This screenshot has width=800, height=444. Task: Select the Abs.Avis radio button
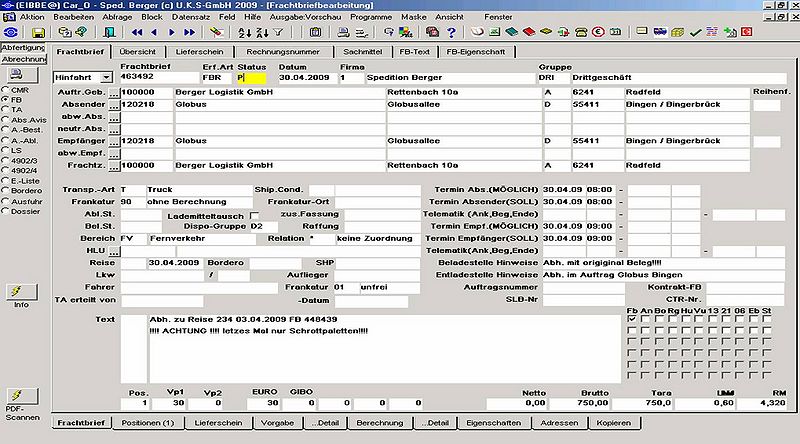[6, 119]
